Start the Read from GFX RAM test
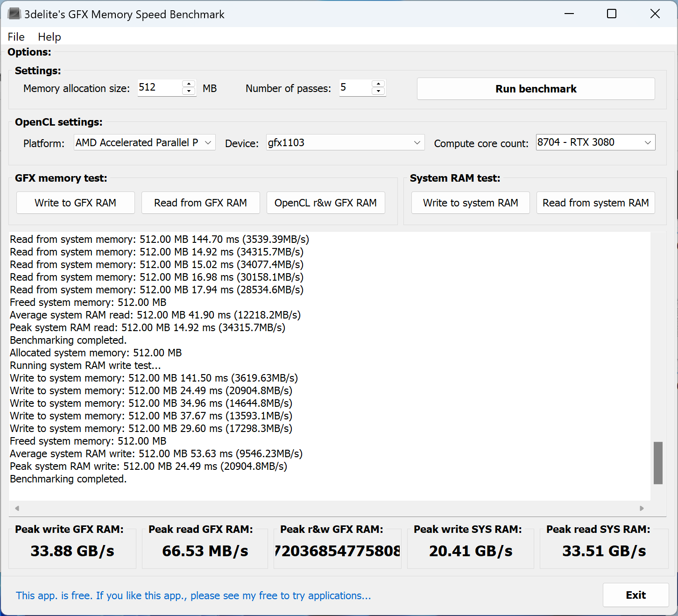The image size is (678, 616). 201,203
